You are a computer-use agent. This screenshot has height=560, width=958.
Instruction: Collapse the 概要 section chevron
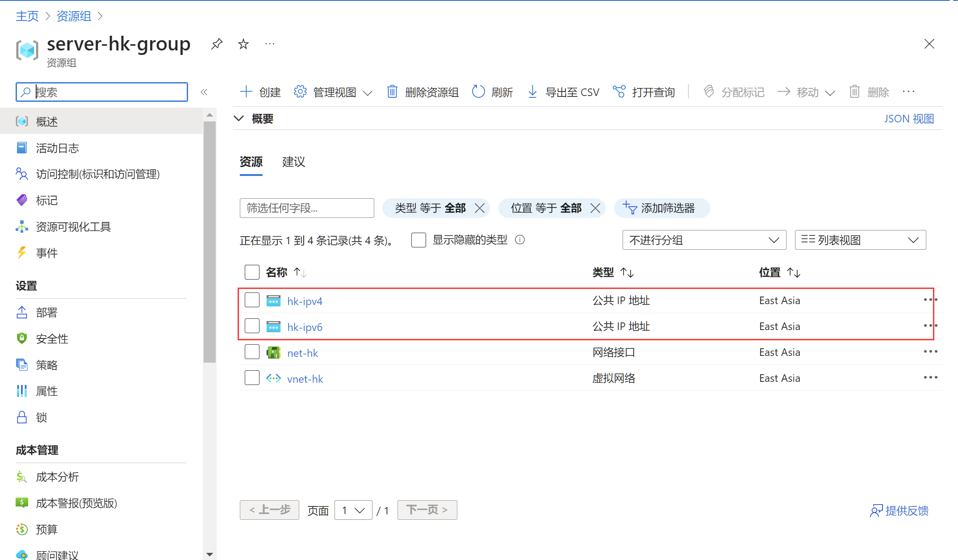239,118
